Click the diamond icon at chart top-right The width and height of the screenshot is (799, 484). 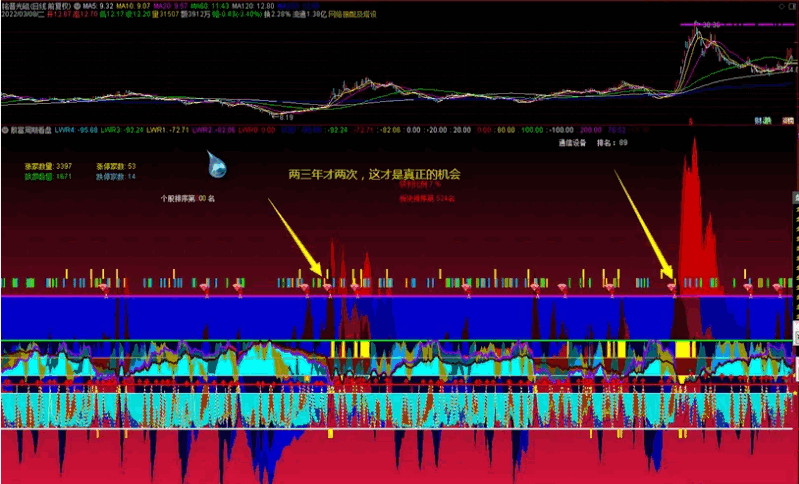783,6
